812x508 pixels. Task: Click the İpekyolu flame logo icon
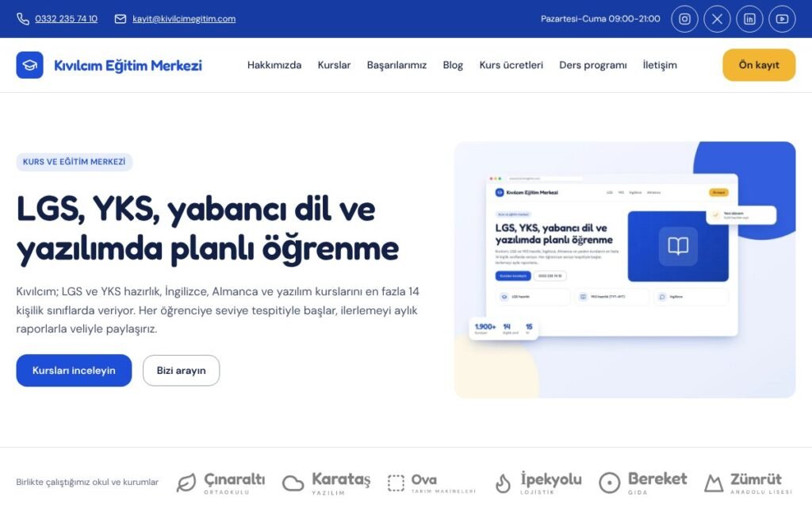pos(503,483)
